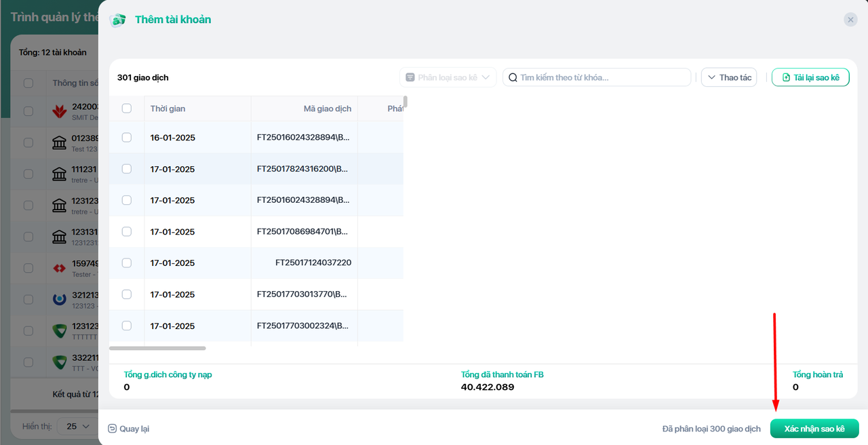The width and height of the screenshot is (868, 445).
Task: Select checkbox for transaction FT25017124037220
Action: tap(127, 263)
